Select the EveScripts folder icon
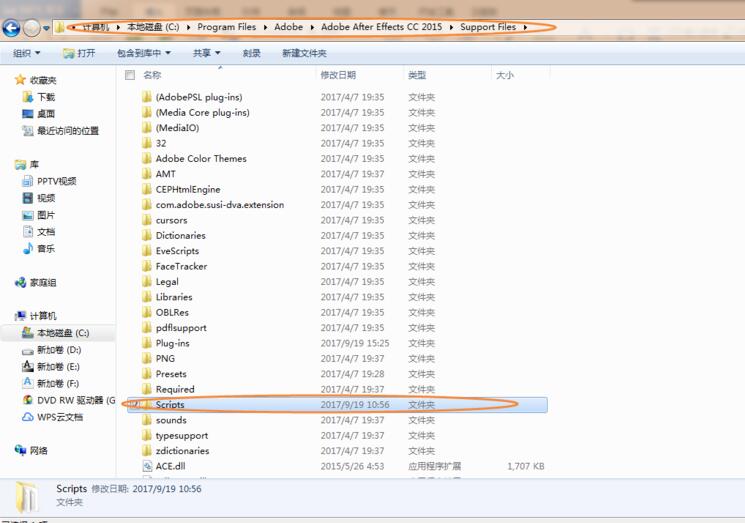745x523 pixels. 147,251
